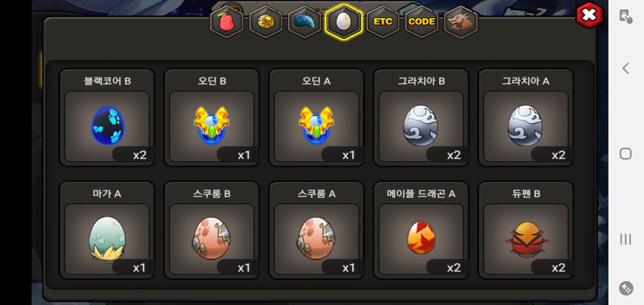Open the red fruit food tab

(227, 22)
